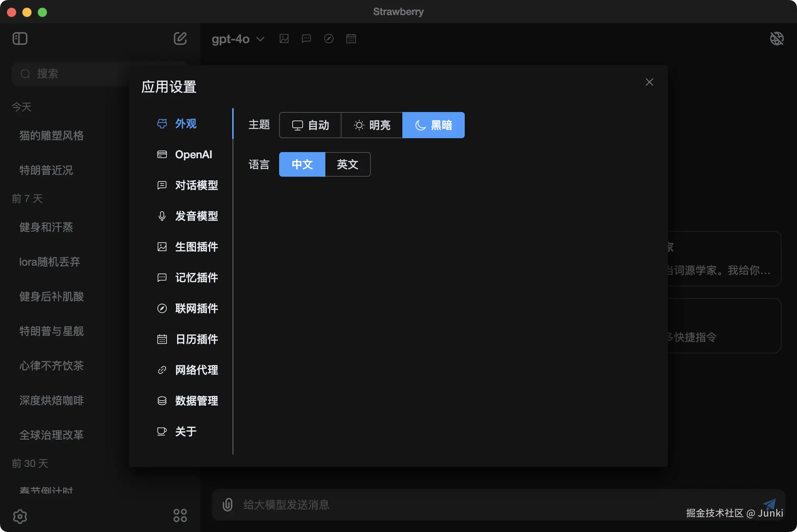Click the image generation plugin icon in toolbar
This screenshot has width=797, height=532.
tap(284, 38)
